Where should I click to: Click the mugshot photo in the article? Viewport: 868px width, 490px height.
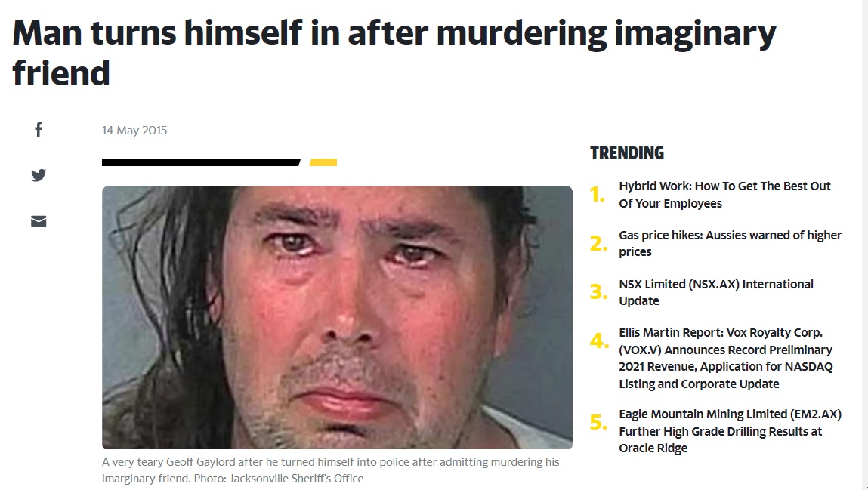pyautogui.click(x=337, y=317)
